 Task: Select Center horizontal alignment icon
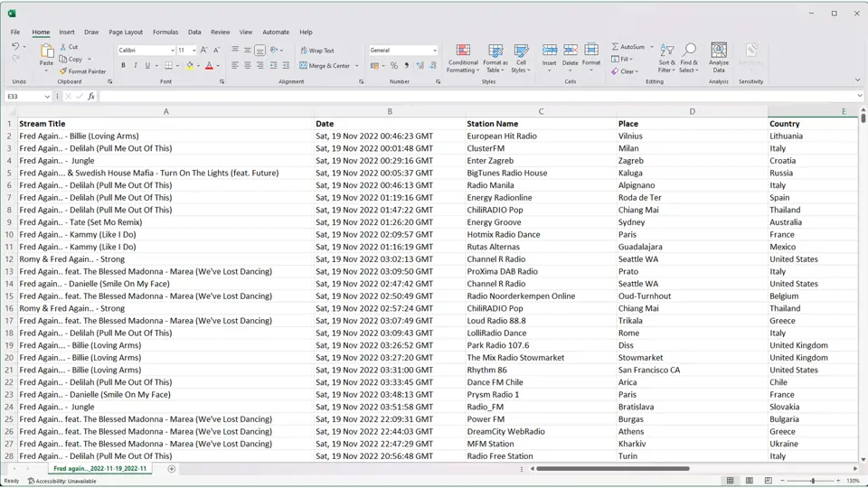tap(248, 65)
